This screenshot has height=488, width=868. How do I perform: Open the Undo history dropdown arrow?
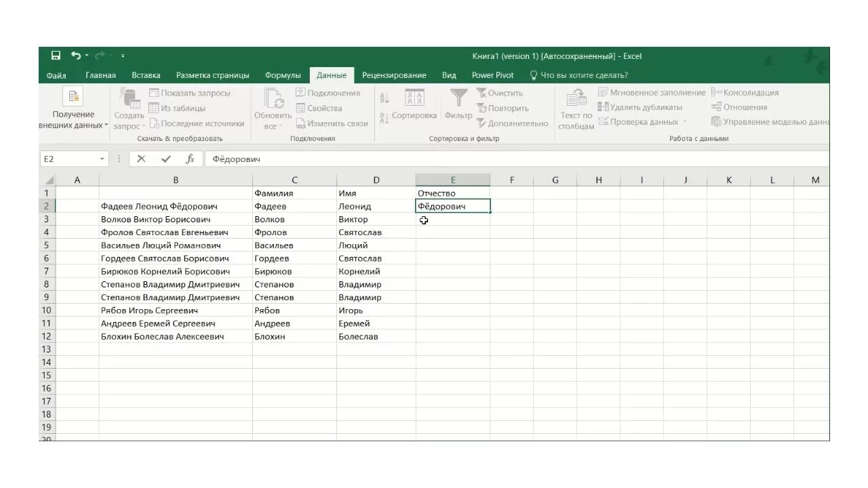point(85,56)
